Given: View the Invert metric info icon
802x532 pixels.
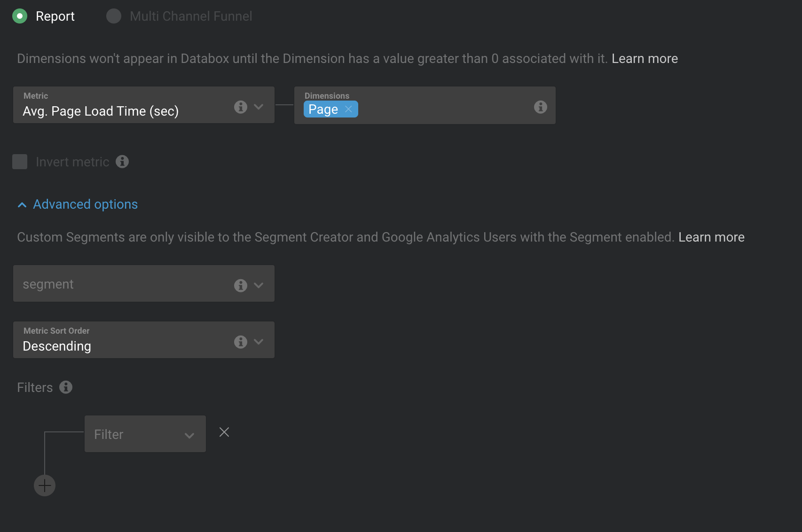Looking at the screenshot, I should [x=123, y=162].
